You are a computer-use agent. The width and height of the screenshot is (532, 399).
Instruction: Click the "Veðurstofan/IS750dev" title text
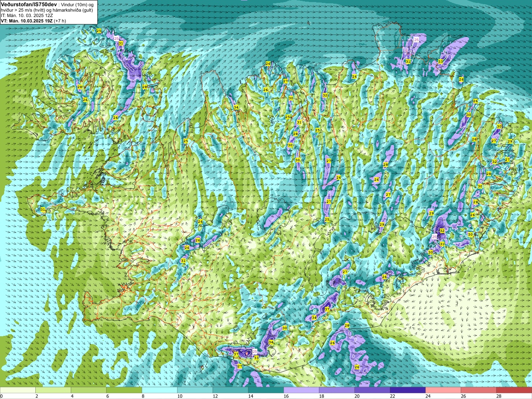click(29, 4)
